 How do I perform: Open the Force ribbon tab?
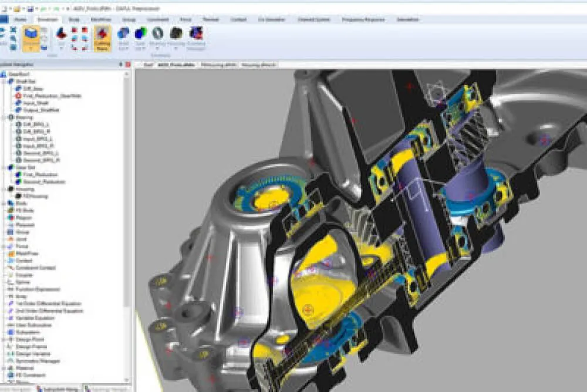tap(185, 19)
